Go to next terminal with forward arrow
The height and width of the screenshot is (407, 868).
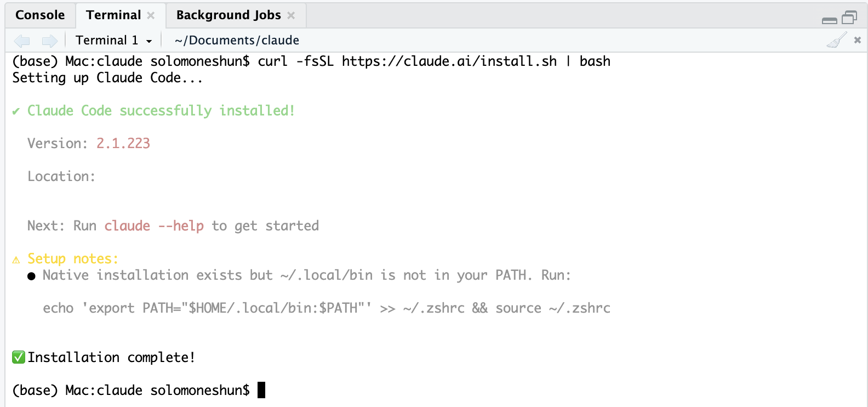click(50, 40)
